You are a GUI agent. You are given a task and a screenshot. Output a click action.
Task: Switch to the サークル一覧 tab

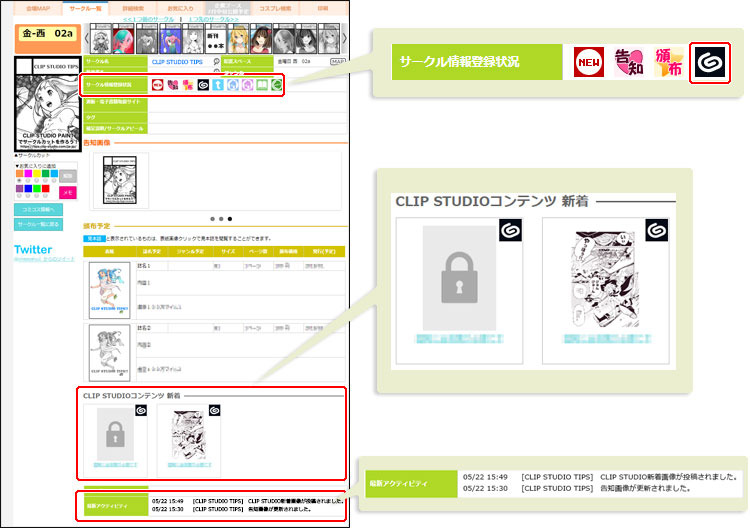[x=85, y=8]
